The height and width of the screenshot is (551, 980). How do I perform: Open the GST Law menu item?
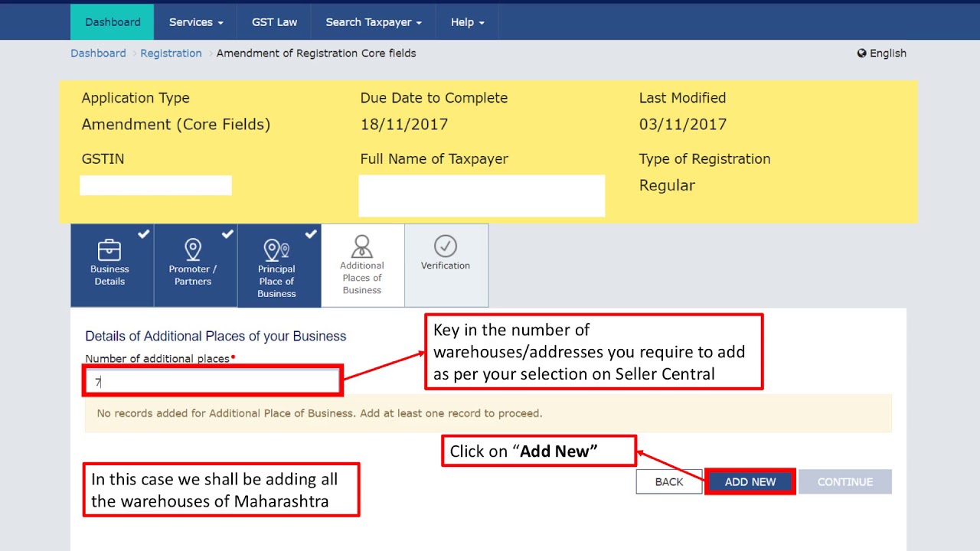pos(274,22)
